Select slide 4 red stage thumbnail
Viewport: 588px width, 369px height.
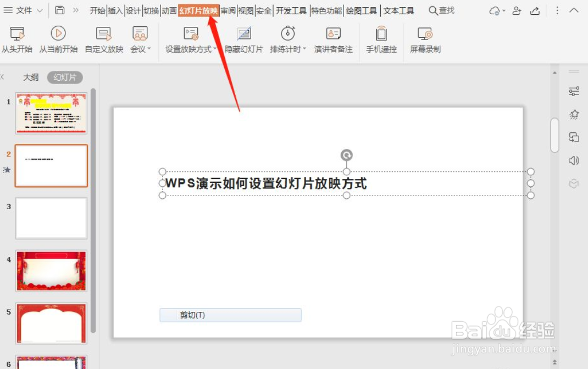click(x=51, y=271)
